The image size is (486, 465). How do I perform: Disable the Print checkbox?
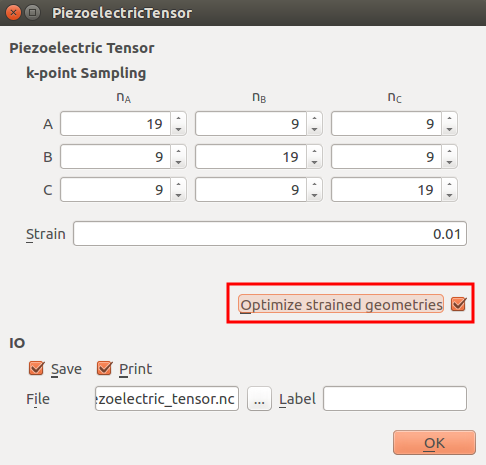105,368
